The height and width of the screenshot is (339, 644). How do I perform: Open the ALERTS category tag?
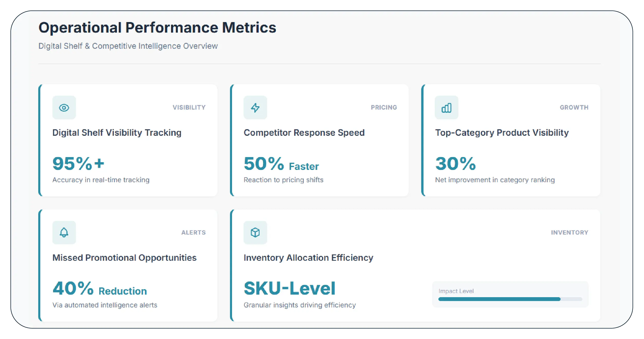click(193, 232)
